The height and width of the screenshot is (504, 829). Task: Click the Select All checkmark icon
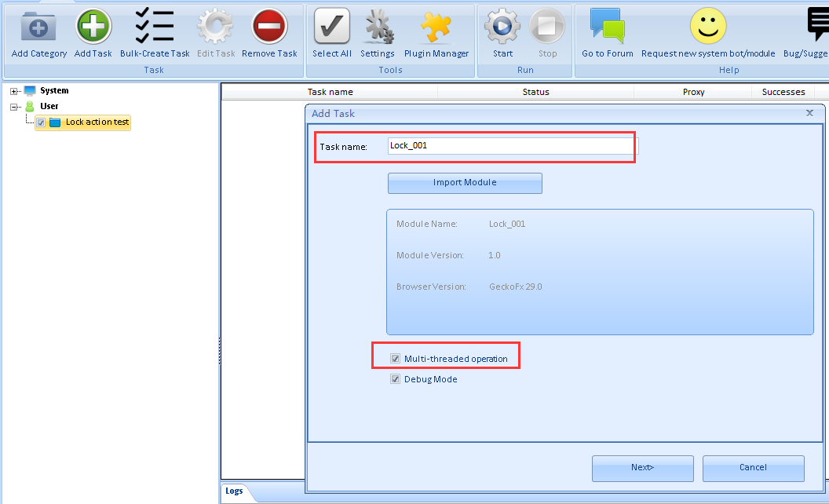331,27
